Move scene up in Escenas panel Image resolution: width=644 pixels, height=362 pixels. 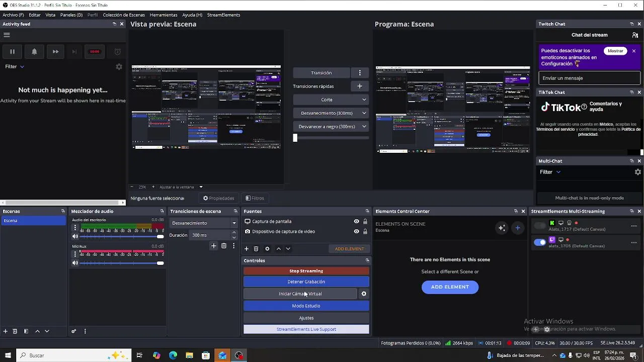[37, 331]
